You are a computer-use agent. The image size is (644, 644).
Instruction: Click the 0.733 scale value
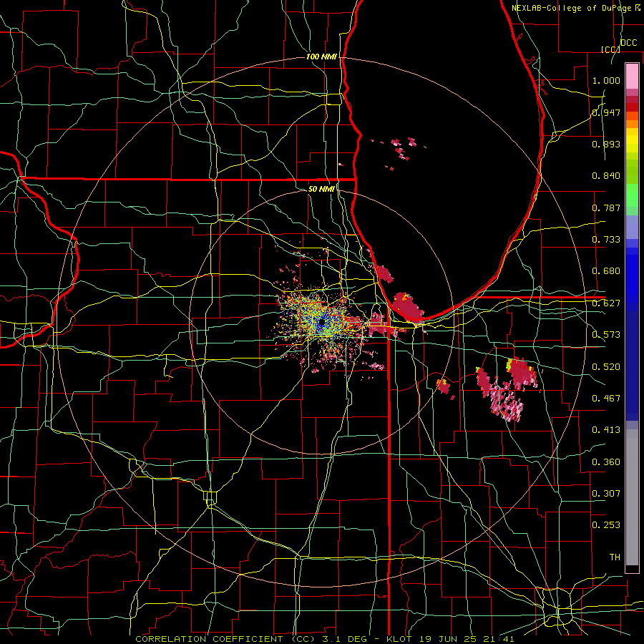[606, 240]
